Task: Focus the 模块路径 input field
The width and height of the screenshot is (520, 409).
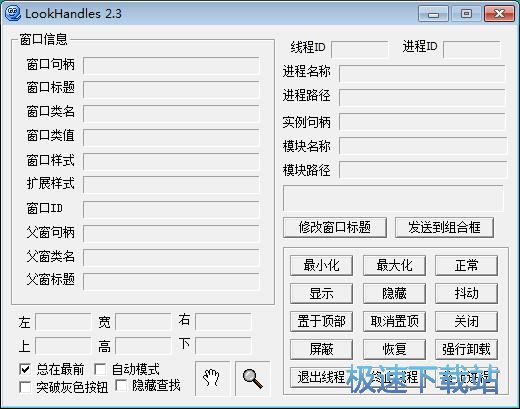Action: tap(423, 170)
